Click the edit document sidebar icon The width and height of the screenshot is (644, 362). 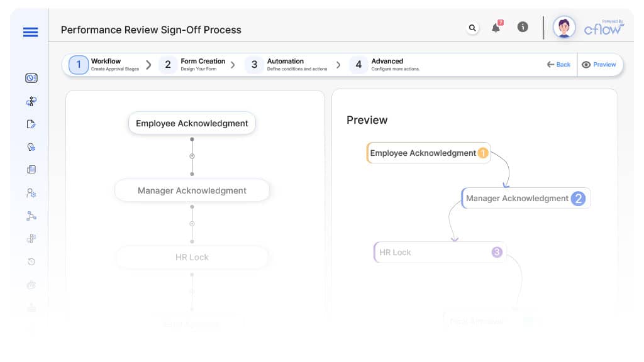pos(31,124)
